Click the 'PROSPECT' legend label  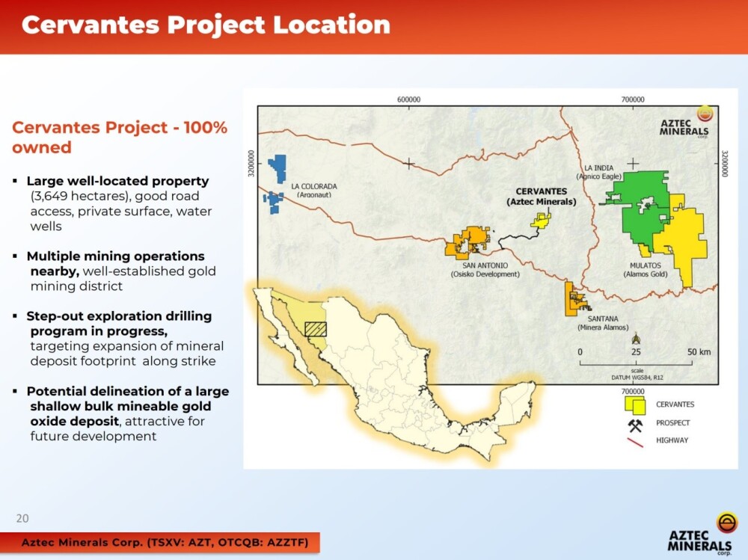pos(672,422)
